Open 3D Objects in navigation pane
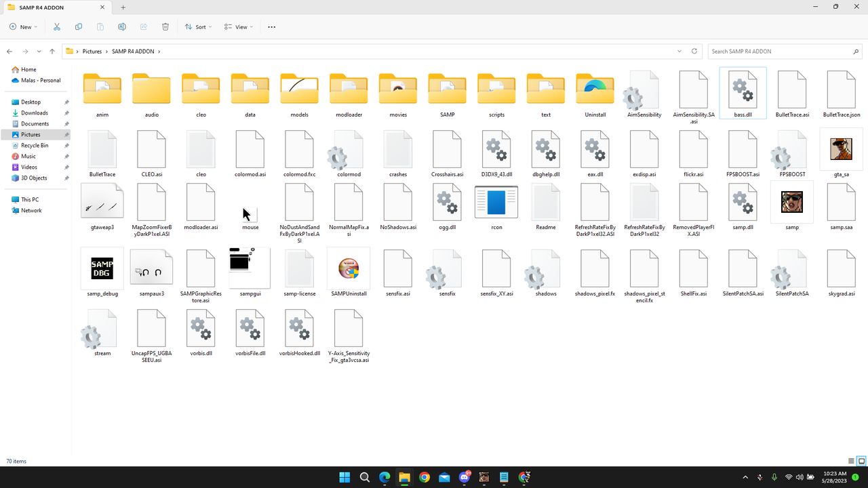Image resolution: width=868 pixels, height=488 pixels. (34, 178)
